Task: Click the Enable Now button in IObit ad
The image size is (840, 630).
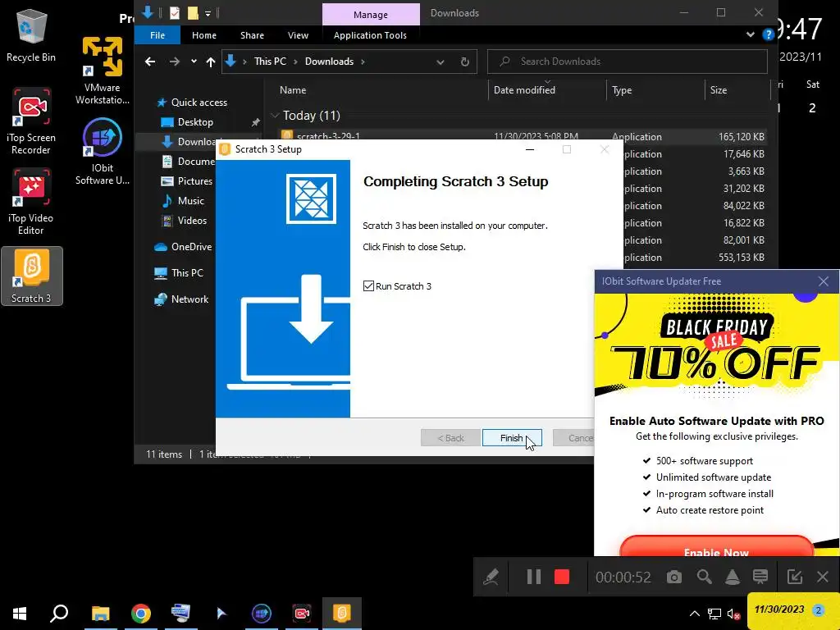Action: pyautogui.click(x=716, y=547)
